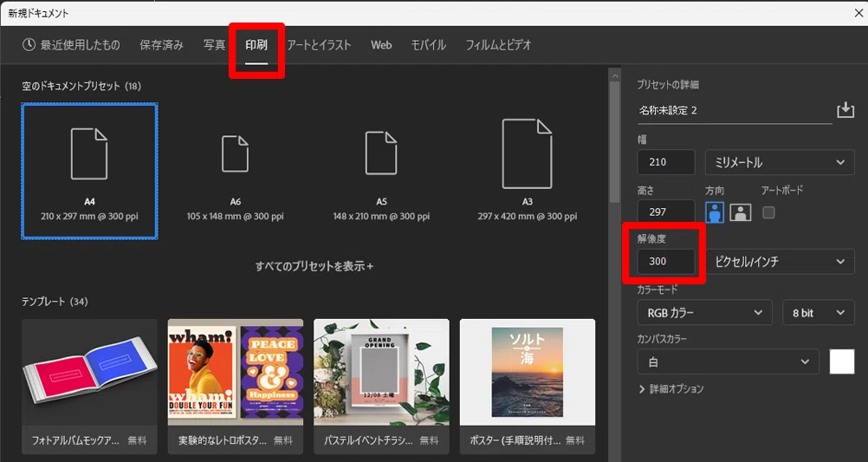868x462 pixels.
Task: Click the preset name field 名称未設定 2
Action: pyautogui.click(x=735, y=110)
